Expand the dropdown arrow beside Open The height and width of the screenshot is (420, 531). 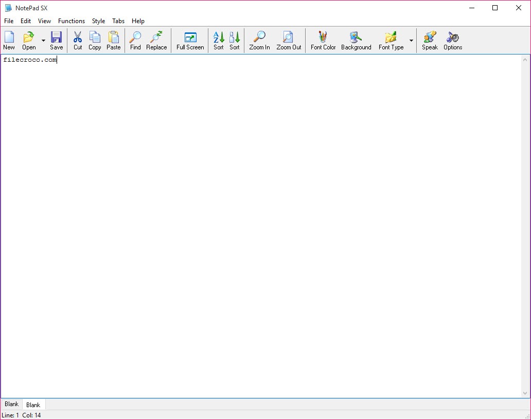coord(43,41)
